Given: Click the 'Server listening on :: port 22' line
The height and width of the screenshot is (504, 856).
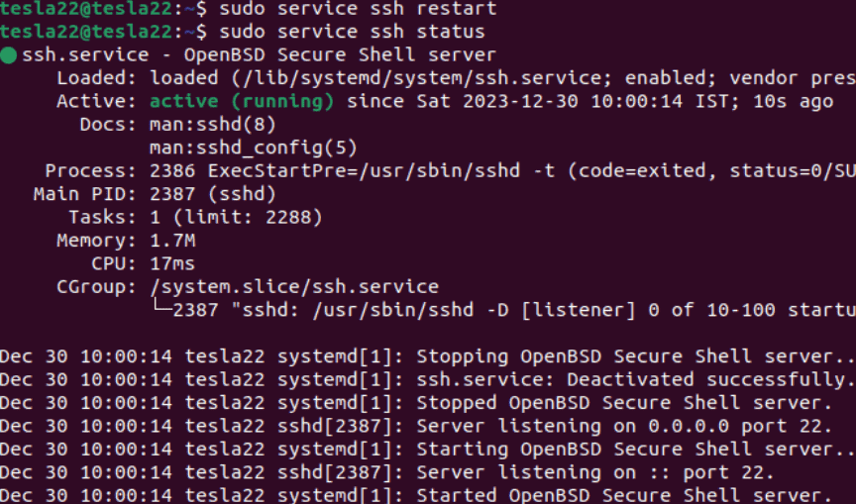Looking at the screenshot, I should pos(594,472).
